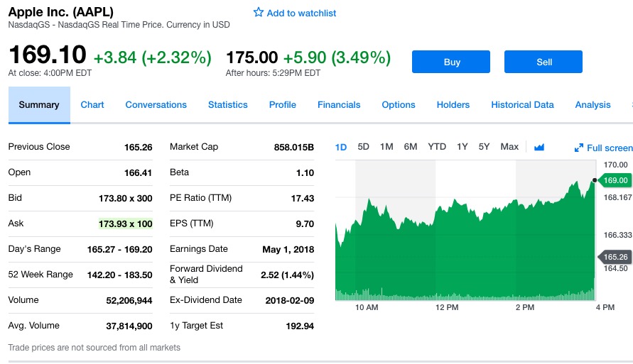Click the Market Cap value 858.015B
The width and height of the screenshot is (633, 364).
[x=294, y=148]
